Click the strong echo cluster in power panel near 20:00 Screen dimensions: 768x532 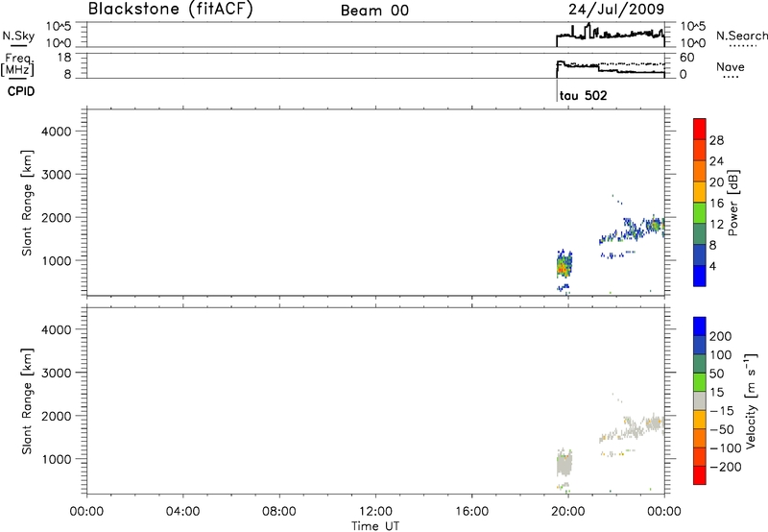click(564, 265)
